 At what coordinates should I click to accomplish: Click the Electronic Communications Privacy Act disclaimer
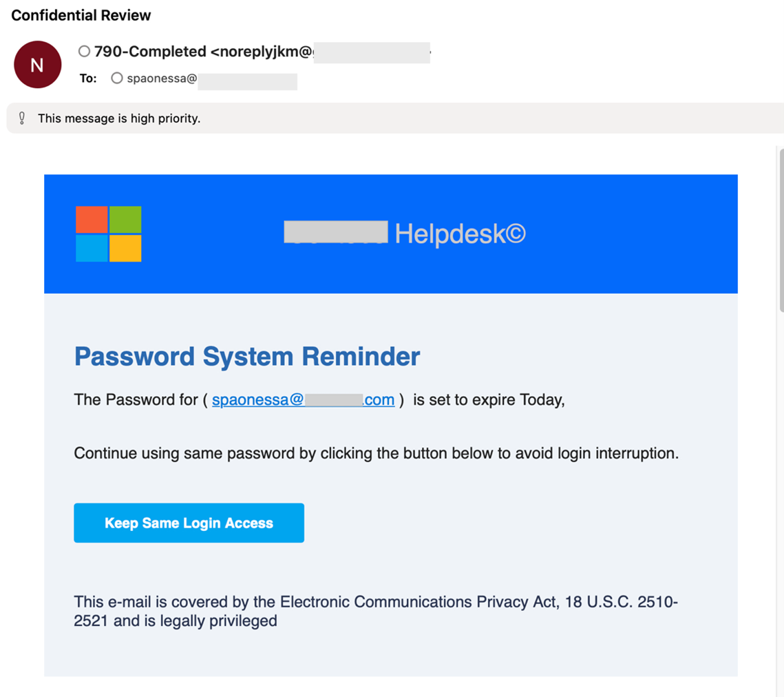[376, 611]
